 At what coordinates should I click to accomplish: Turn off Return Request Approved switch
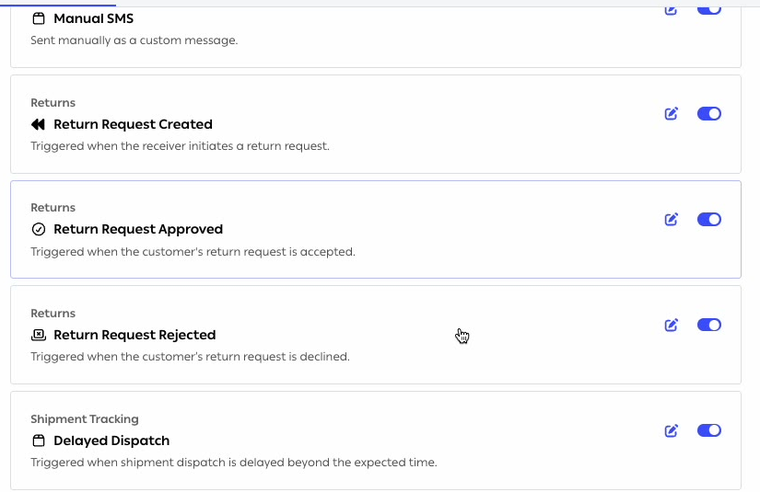(709, 219)
